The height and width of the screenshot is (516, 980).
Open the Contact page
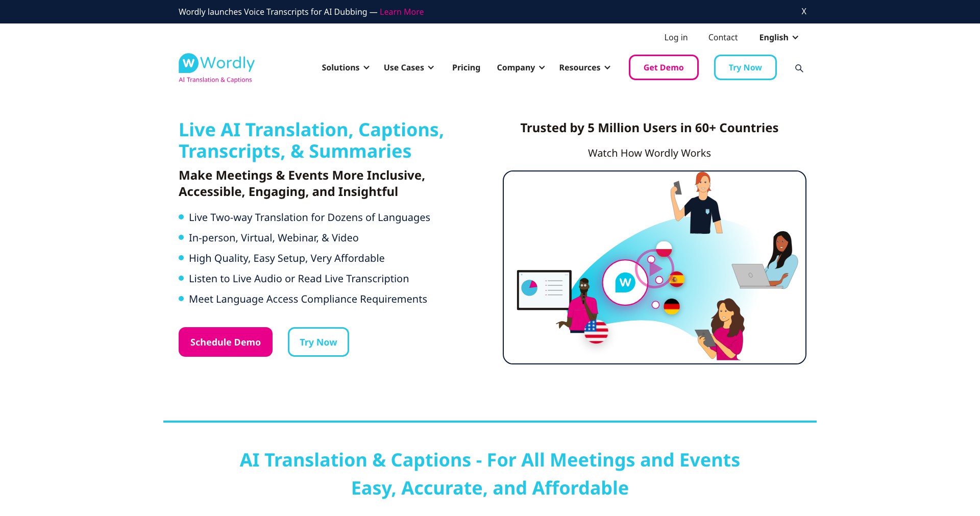click(723, 37)
